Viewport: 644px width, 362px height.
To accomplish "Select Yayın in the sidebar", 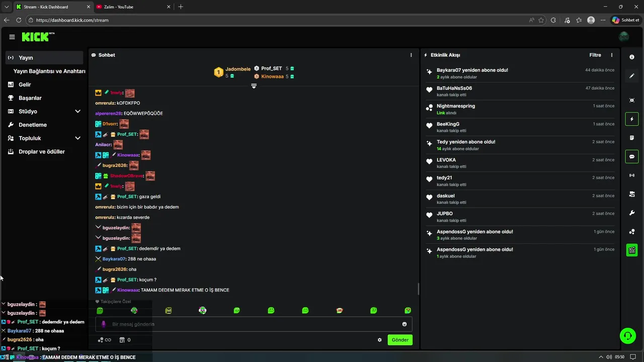I will [44, 57].
